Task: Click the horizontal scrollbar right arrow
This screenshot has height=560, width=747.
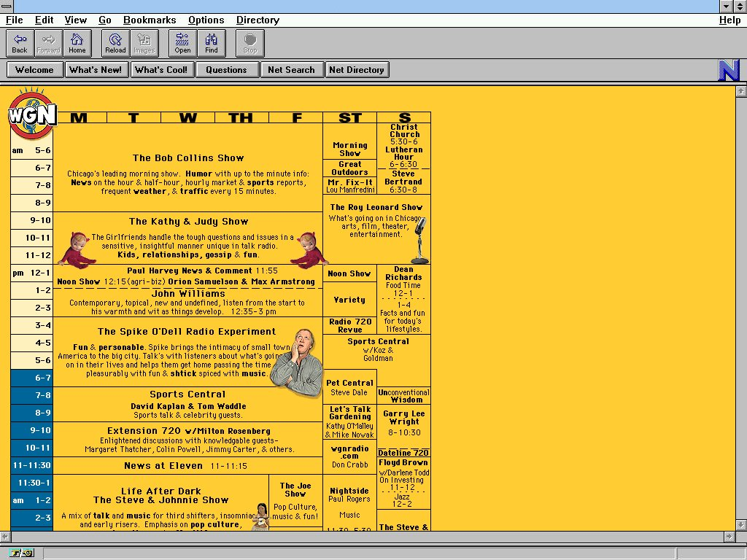Action: tap(728, 536)
